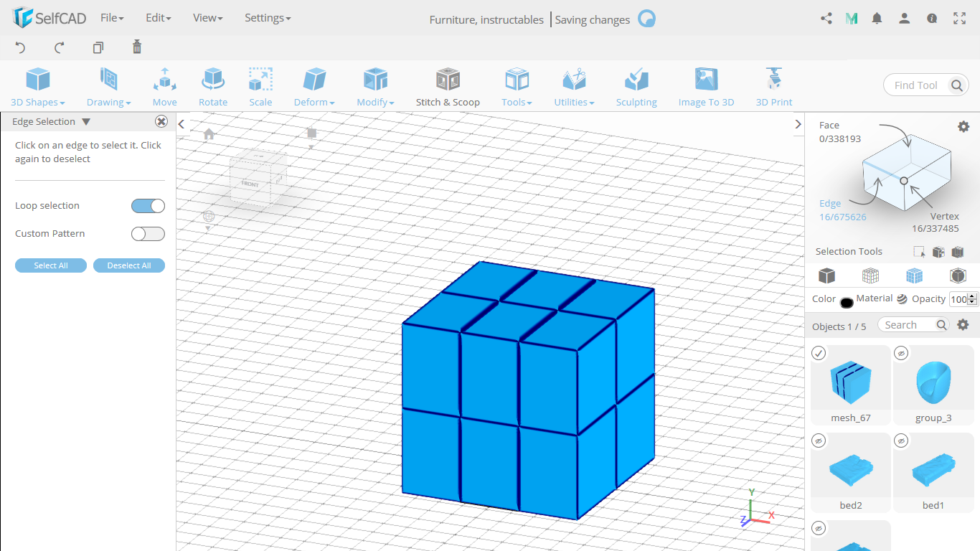Viewport: 980px width, 551px height.
Task: Select the Scale tool
Action: coord(260,88)
